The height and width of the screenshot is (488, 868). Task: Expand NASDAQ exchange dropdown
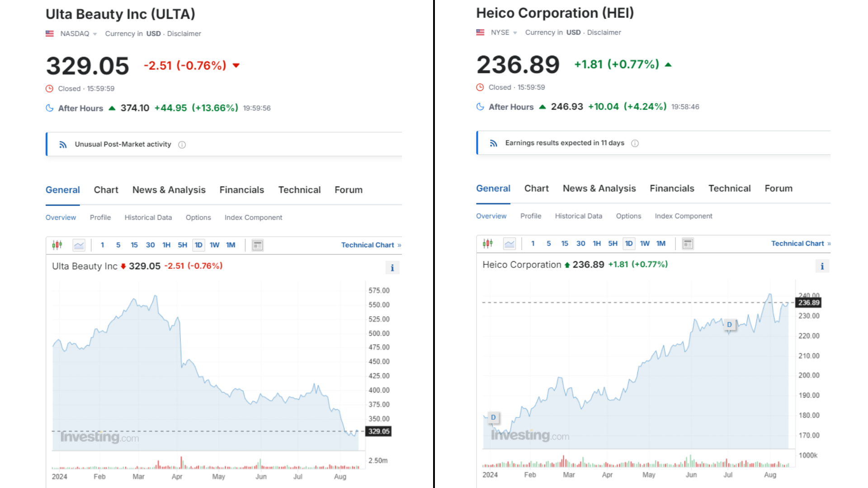[94, 34]
